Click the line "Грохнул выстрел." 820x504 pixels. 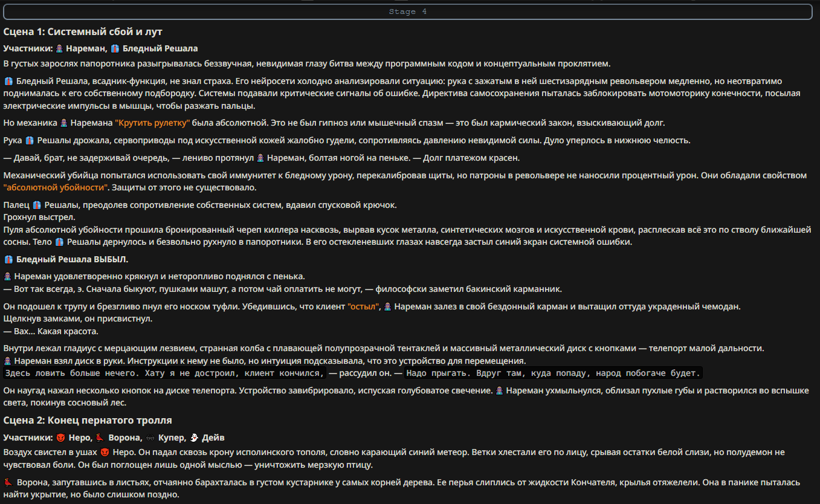[x=39, y=217]
